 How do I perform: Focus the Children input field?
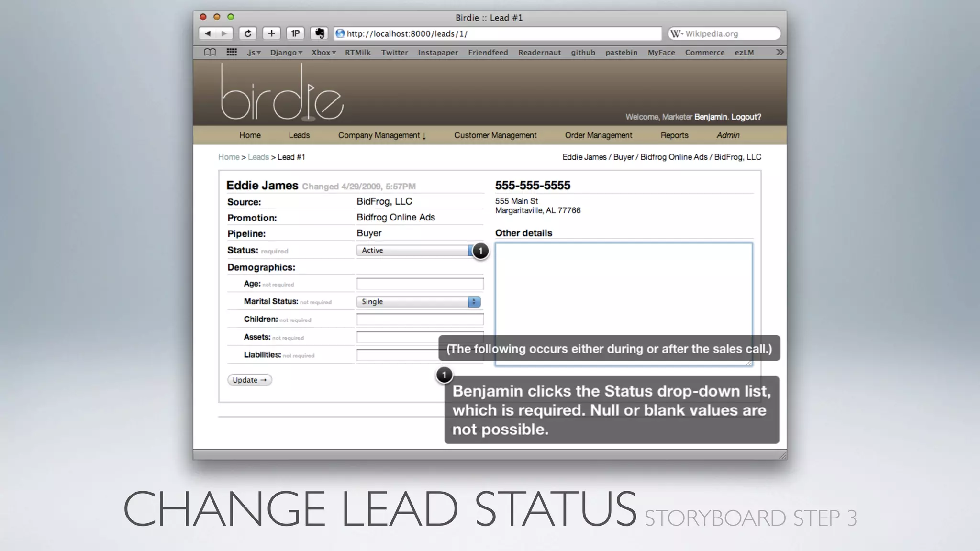click(420, 320)
